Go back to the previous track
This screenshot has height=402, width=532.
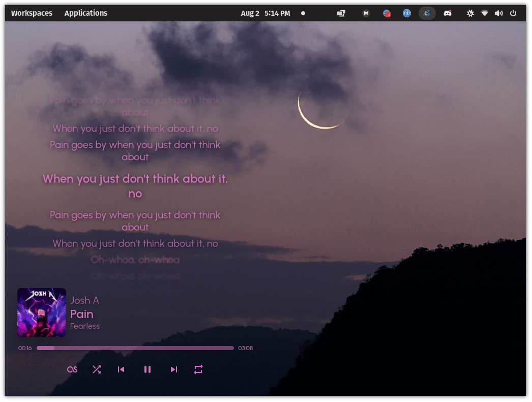click(x=121, y=369)
